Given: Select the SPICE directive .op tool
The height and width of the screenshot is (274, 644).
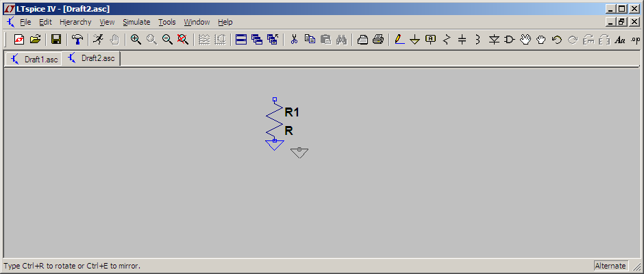Looking at the screenshot, I should [635, 40].
